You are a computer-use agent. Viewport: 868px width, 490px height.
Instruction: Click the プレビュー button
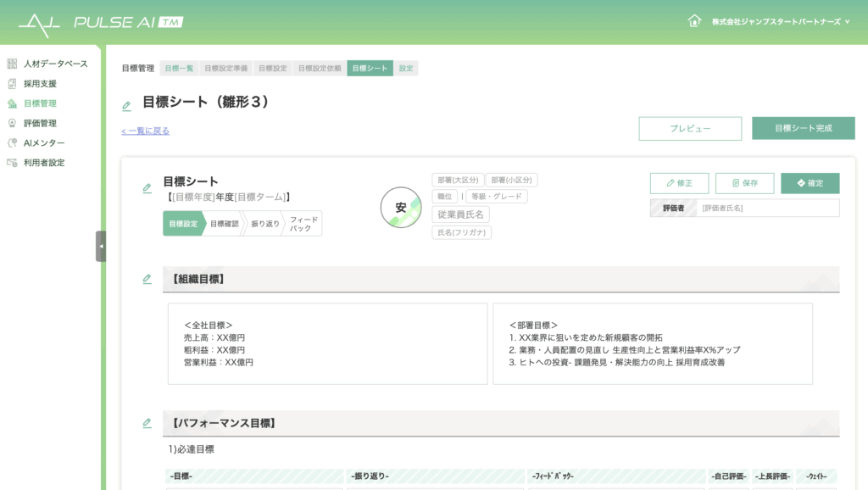click(690, 129)
